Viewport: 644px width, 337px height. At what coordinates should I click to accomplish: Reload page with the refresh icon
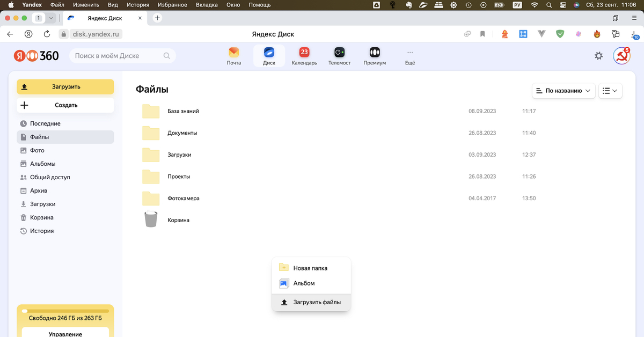(47, 34)
